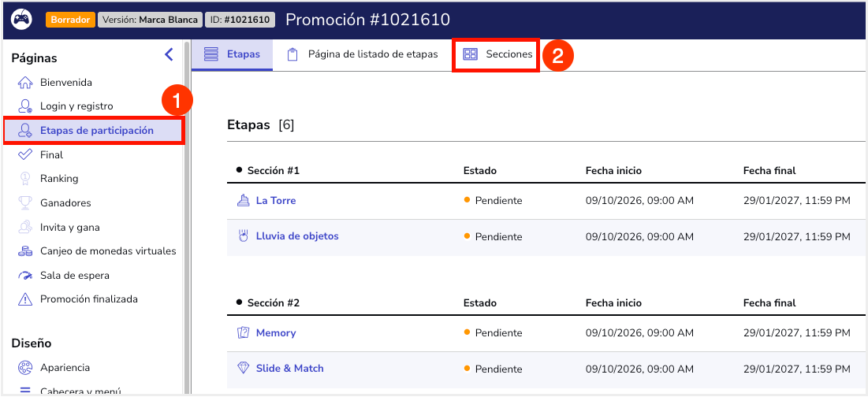Click Pendiente status of Slide & Match
This screenshot has height=397, width=868.
pos(494,369)
